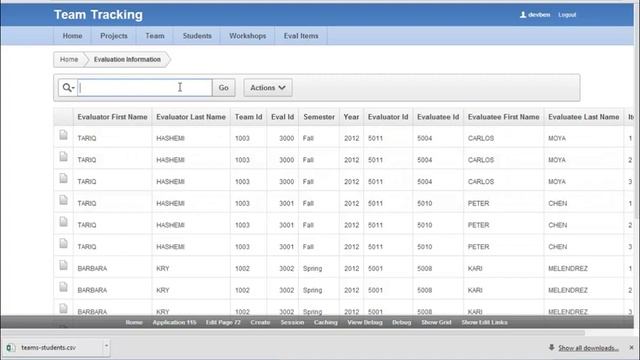
Task: Click MELENDREZ in the item 2 row
Action: pos(568,290)
